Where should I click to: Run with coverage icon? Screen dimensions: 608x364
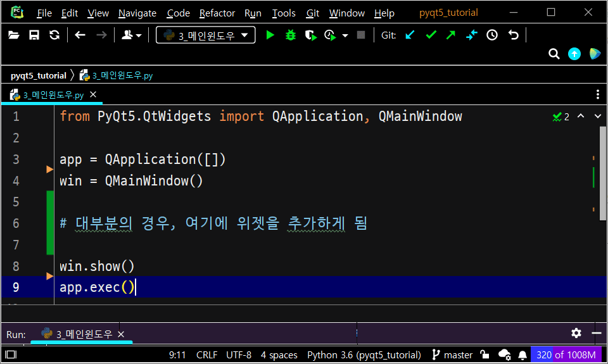click(310, 35)
